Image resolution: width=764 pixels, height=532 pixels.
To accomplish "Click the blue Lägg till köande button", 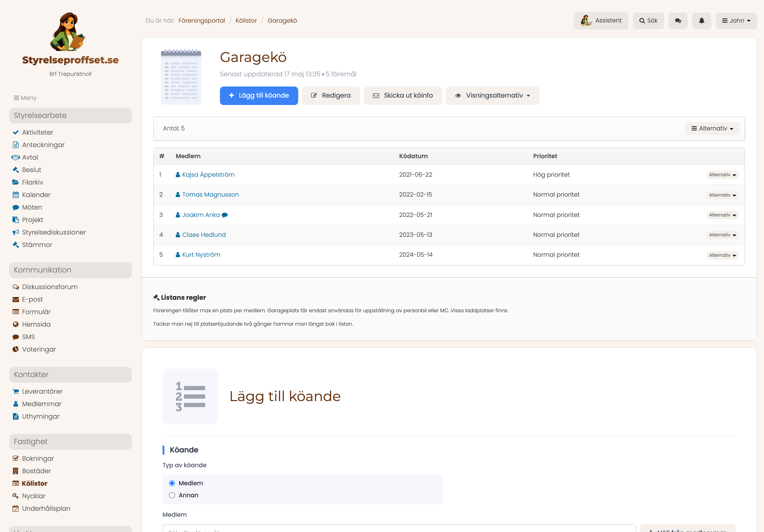I will click(x=259, y=96).
